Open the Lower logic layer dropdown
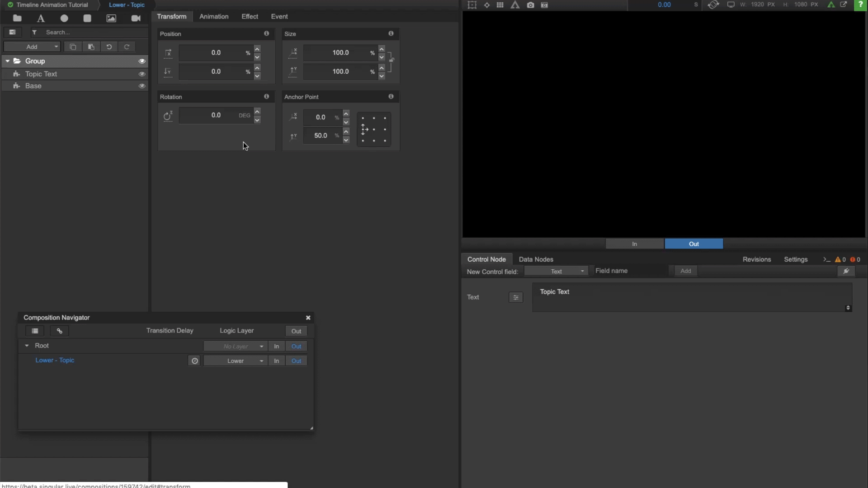This screenshot has height=488, width=868. tap(236, 361)
